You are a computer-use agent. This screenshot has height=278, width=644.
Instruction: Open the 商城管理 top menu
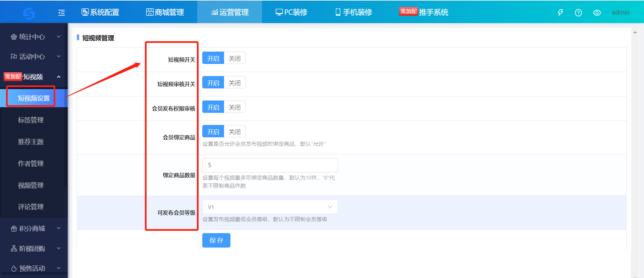click(x=165, y=12)
